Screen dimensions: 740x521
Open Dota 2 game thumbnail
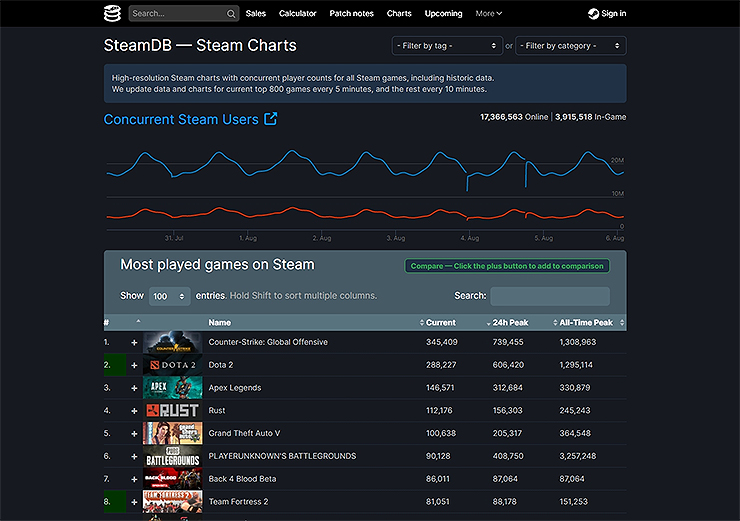click(x=173, y=365)
